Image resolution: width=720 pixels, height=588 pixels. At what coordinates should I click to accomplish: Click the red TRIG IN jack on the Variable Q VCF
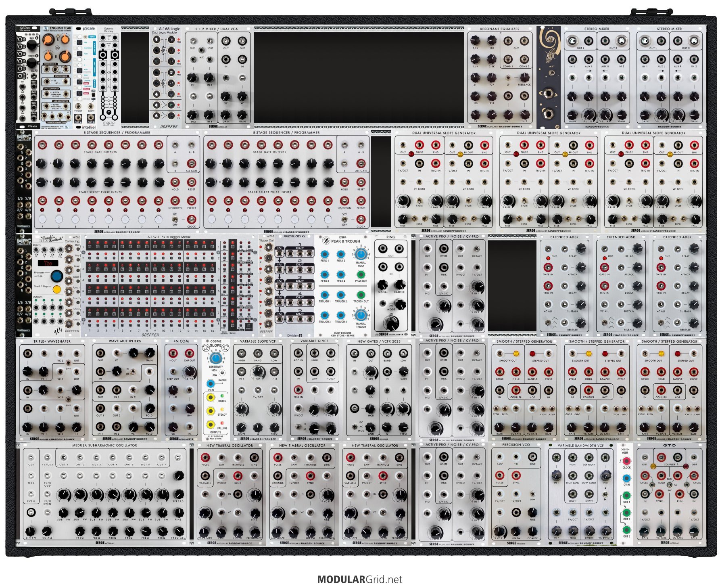click(298, 390)
